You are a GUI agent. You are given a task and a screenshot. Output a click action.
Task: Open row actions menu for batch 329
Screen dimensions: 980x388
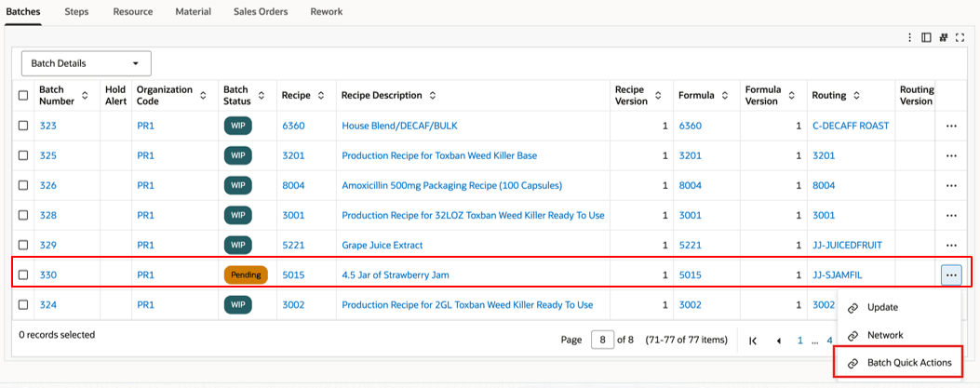tap(951, 246)
